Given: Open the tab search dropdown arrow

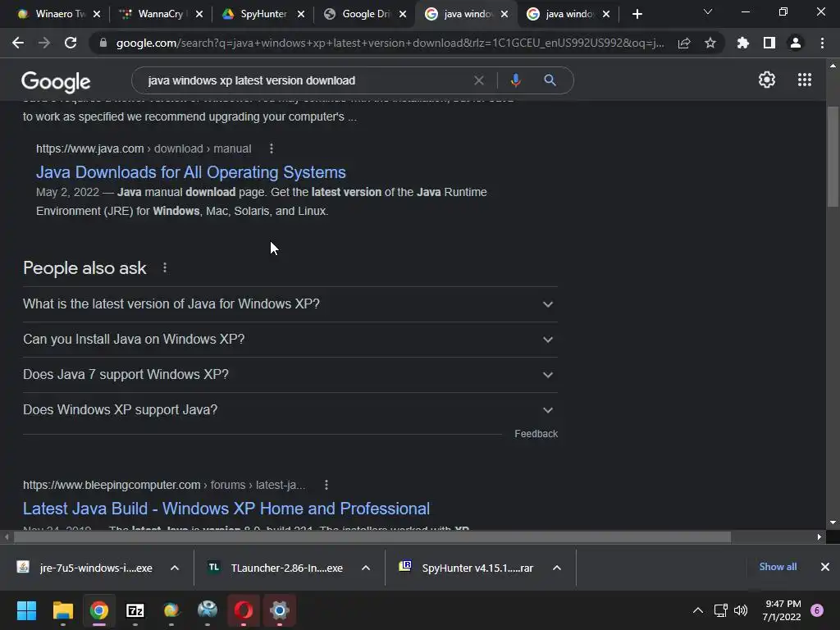Looking at the screenshot, I should (708, 11).
